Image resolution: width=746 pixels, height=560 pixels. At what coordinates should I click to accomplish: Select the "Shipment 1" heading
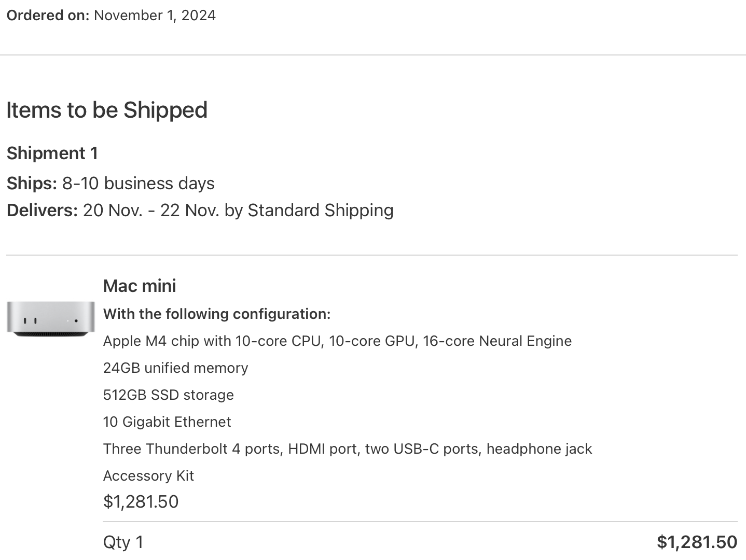(x=52, y=153)
